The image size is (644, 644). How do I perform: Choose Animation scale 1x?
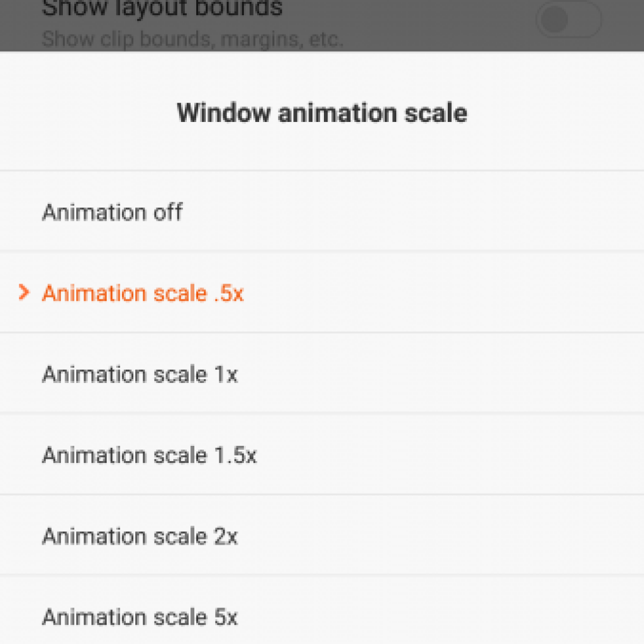point(140,374)
